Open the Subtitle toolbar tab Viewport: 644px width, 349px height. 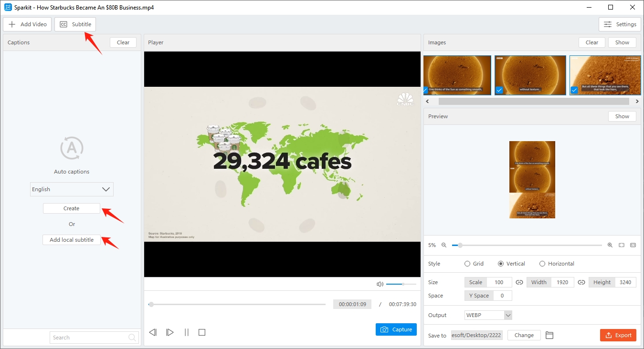[75, 24]
